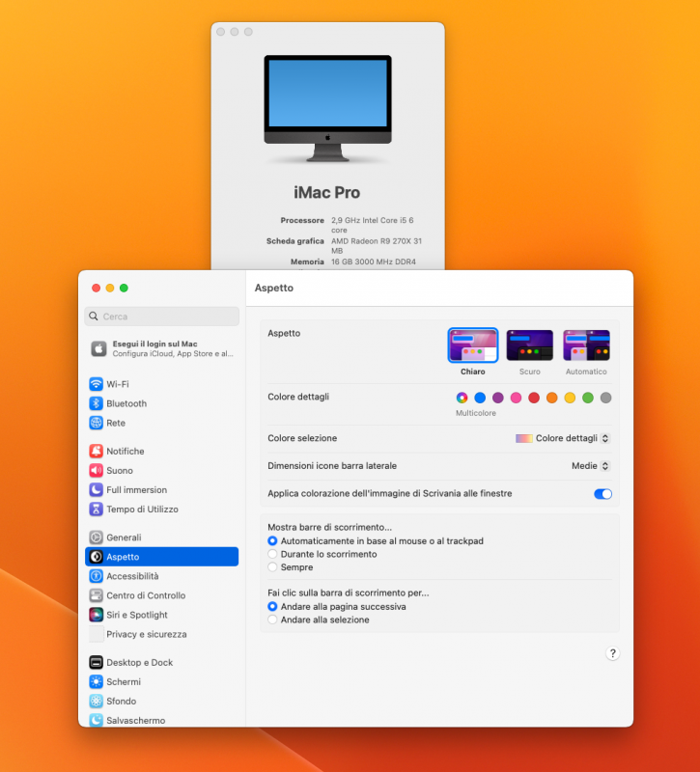Switch to Desktop e Dock settings
The image size is (700, 772).
click(161, 662)
